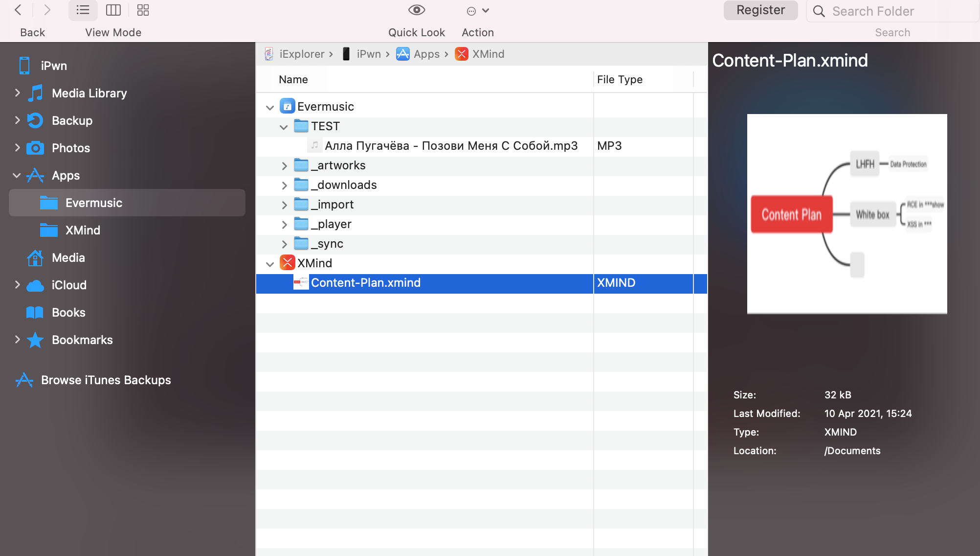Switch to list view mode
The width and height of the screenshot is (980, 556).
coord(83,10)
